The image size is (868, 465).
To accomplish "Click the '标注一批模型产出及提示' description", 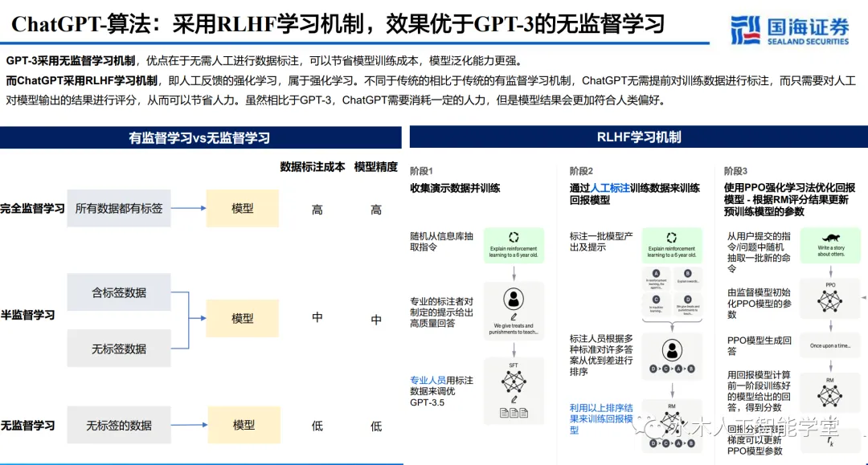I will (601, 242).
